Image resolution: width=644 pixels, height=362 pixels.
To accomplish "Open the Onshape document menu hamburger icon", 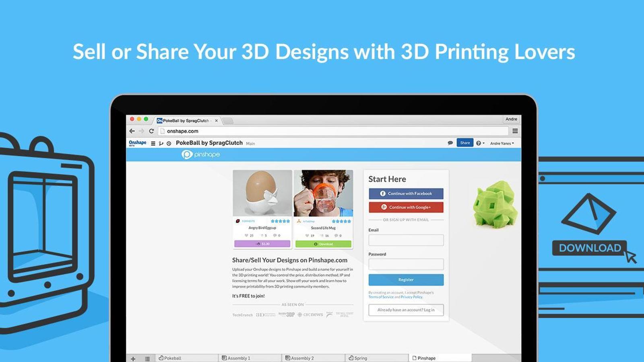I will tap(153, 144).
